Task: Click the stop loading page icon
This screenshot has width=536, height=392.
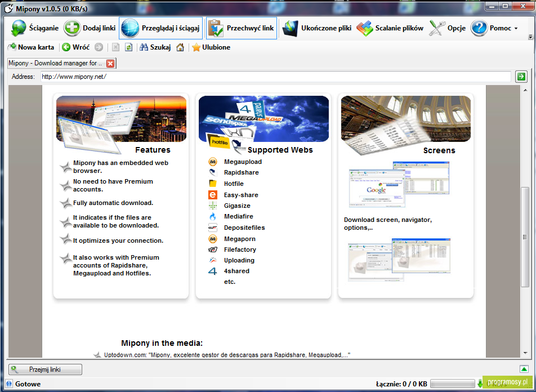Action: pyautogui.click(x=115, y=47)
